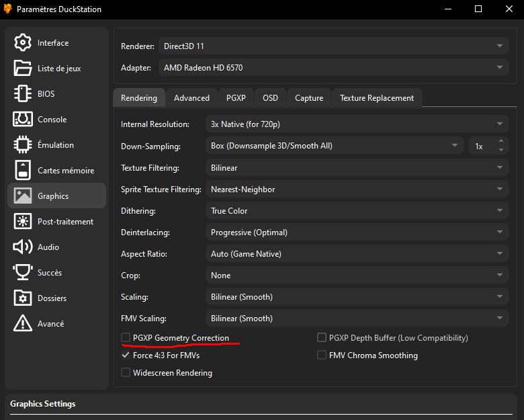Switch to the PGXP tab
Image resolution: width=524 pixels, height=420 pixels.
point(236,97)
